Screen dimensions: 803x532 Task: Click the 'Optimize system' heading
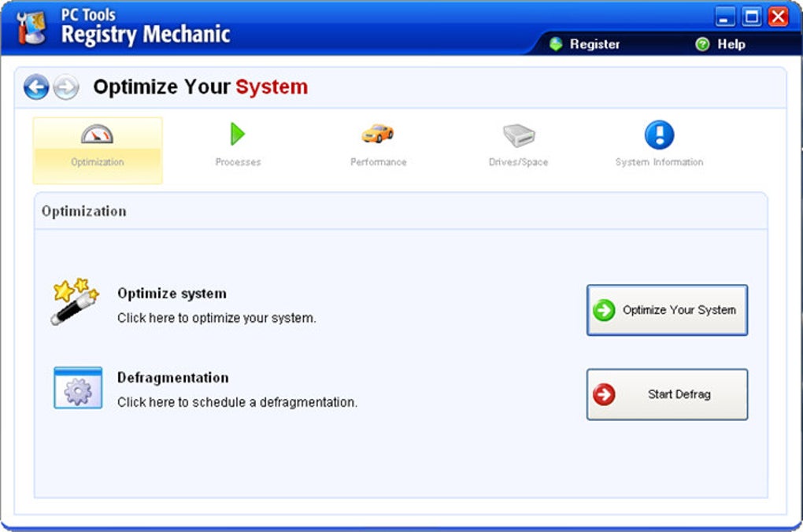pyautogui.click(x=172, y=294)
